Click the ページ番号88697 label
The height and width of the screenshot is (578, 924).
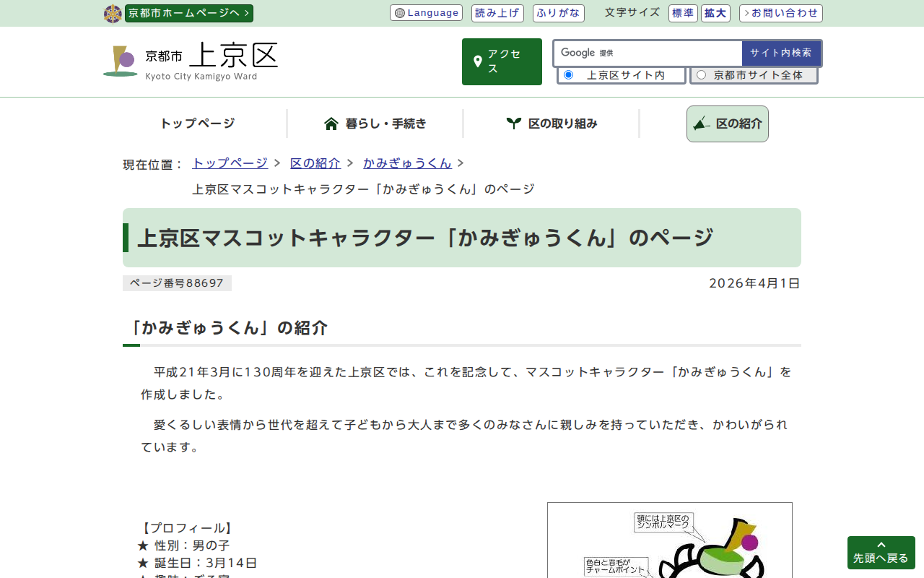(x=177, y=283)
